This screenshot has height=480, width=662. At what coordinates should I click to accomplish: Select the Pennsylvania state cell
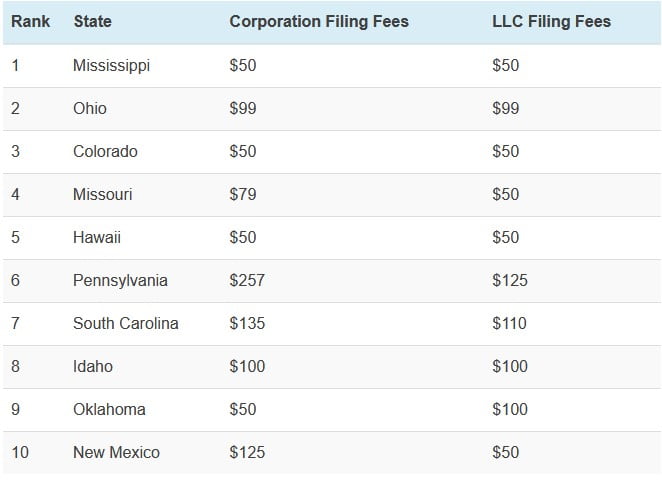click(x=120, y=280)
